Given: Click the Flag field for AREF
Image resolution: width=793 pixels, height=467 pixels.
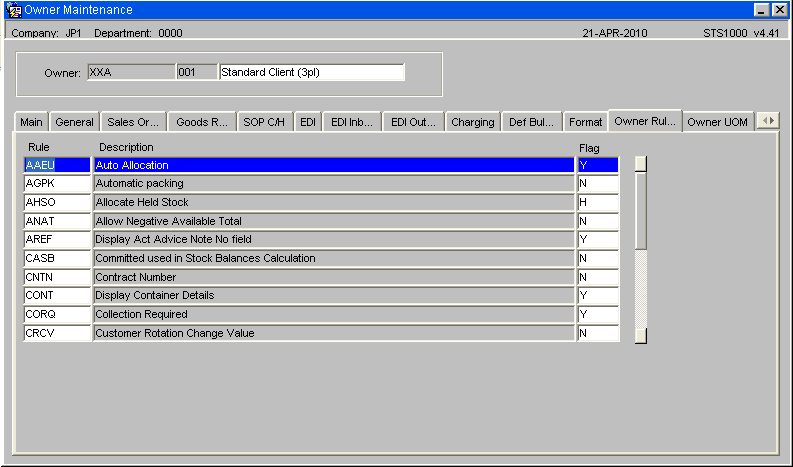Looking at the screenshot, I should pos(598,239).
